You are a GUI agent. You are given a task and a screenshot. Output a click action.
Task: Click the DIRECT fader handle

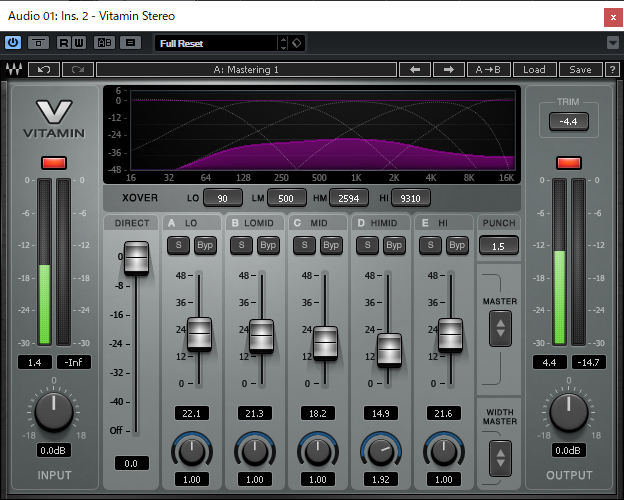coord(136,258)
